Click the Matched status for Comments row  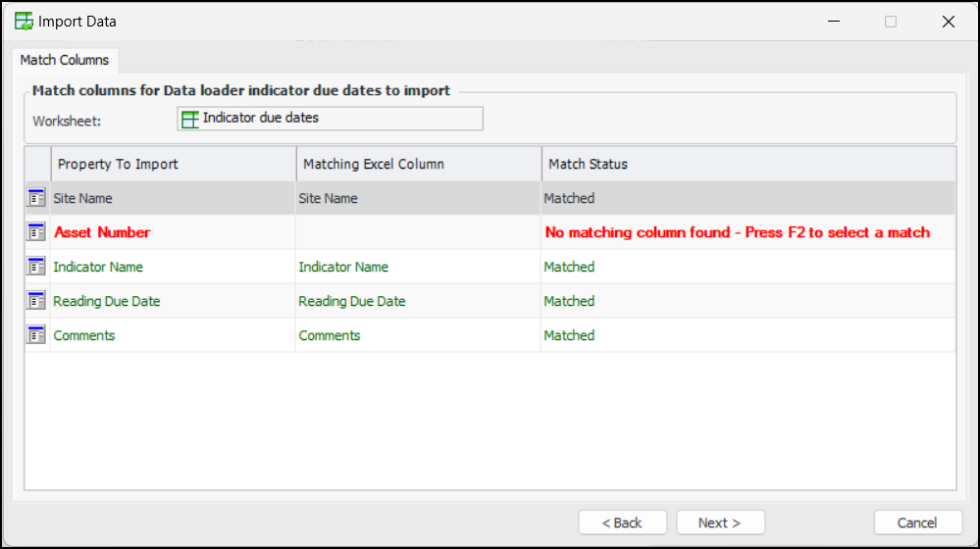coord(570,335)
